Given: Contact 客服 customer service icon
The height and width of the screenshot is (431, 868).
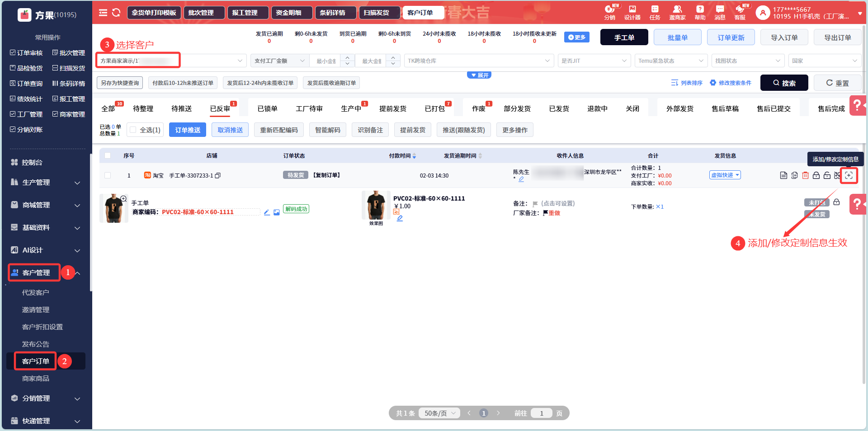Looking at the screenshot, I should point(740,12).
